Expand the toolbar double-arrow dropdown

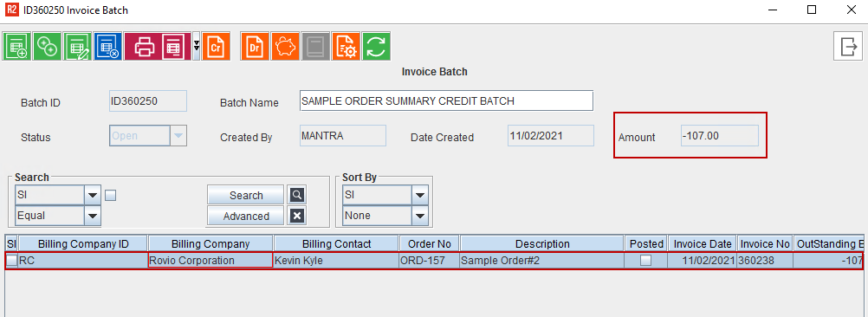point(196,46)
